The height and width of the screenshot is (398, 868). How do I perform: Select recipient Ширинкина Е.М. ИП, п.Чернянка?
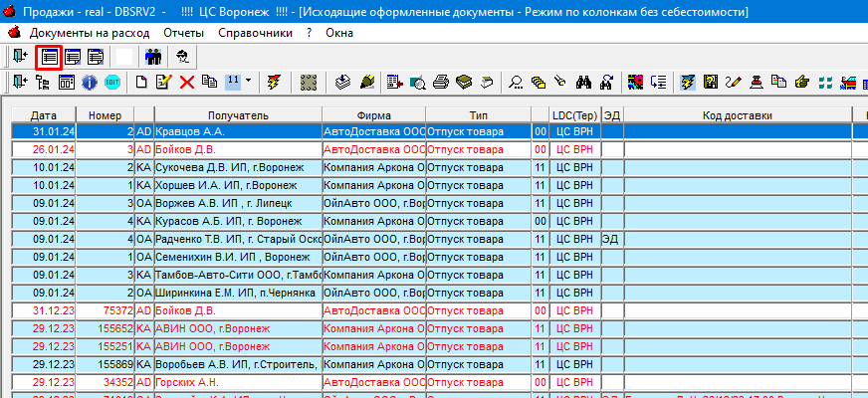pos(239,293)
